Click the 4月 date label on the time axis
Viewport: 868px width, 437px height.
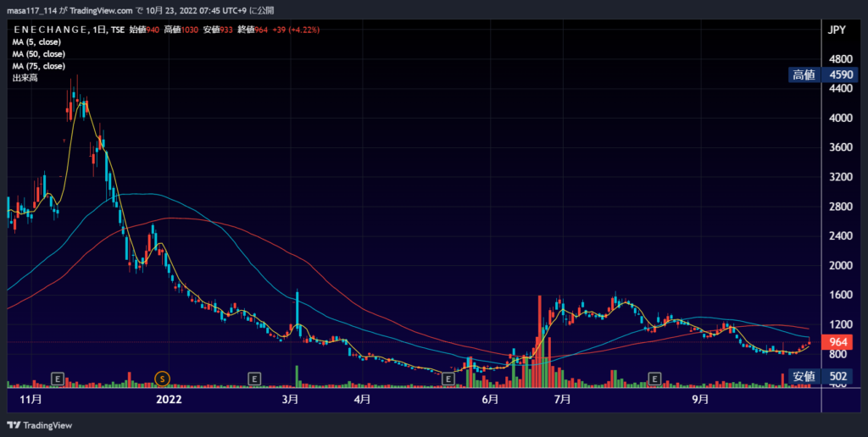tap(362, 400)
